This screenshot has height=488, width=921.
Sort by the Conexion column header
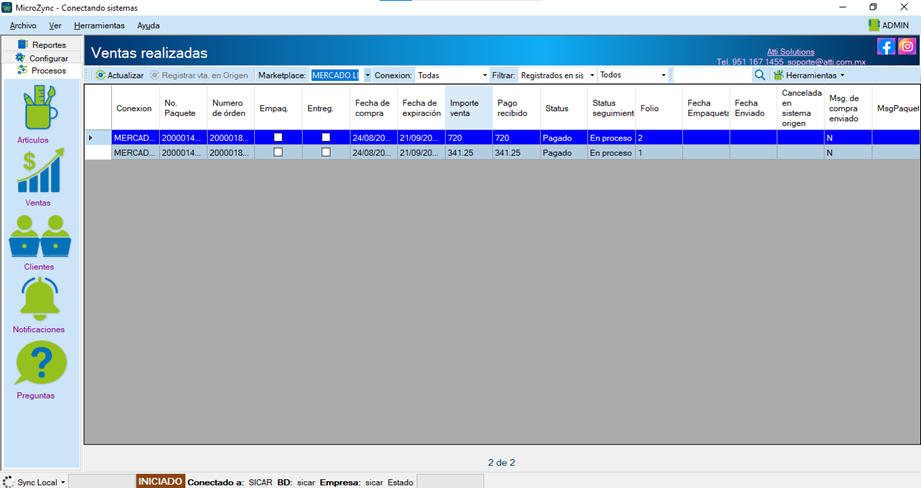click(135, 108)
